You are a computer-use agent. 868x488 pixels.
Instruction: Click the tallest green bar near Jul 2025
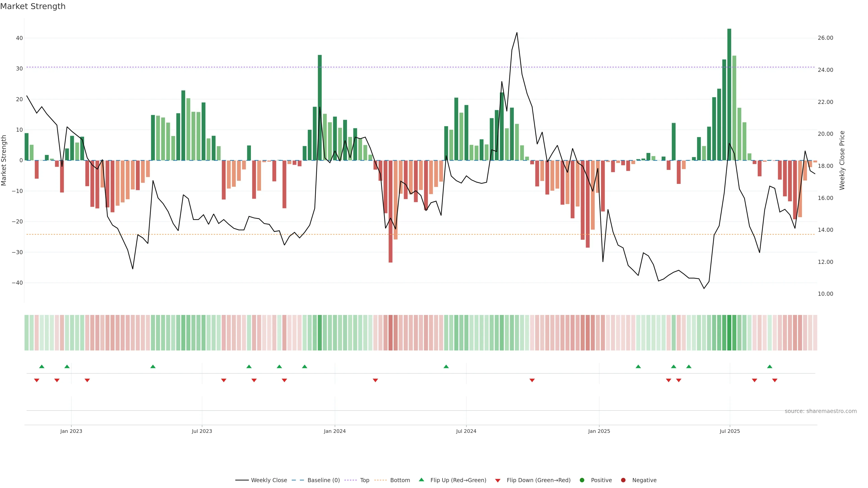click(x=729, y=94)
